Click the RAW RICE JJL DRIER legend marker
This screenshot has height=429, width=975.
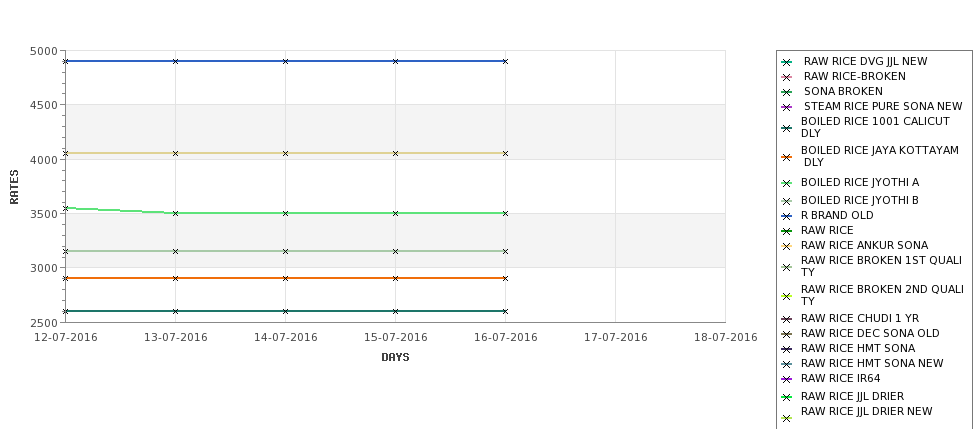pos(786,397)
